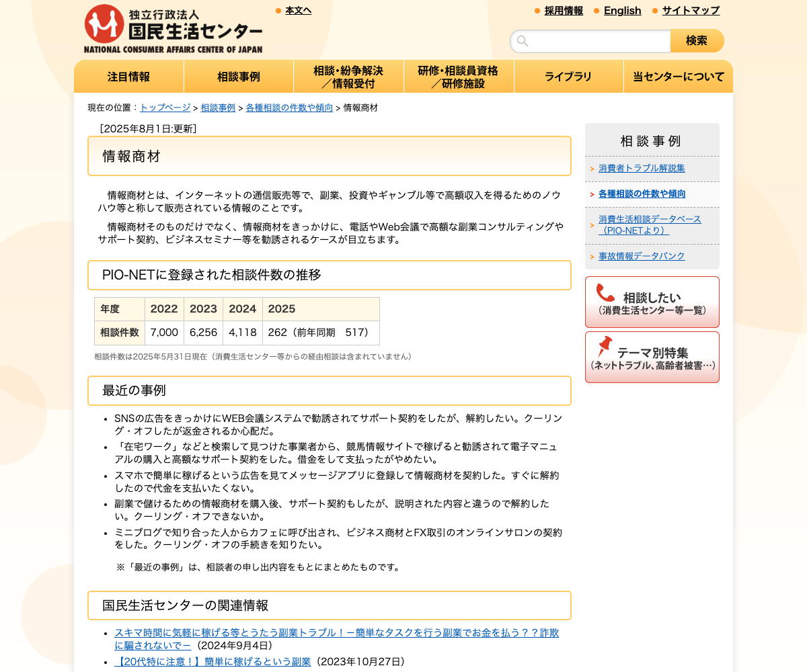Viewport: 807px width, 672px height.
Task: Click the 2022 column header in table
Action: pyautogui.click(x=164, y=309)
